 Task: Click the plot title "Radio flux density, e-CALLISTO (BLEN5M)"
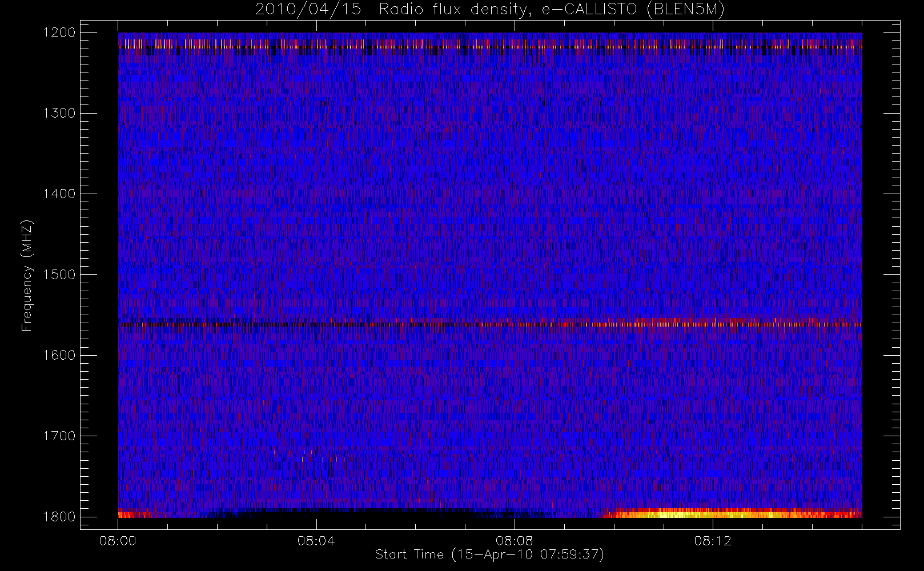click(552, 10)
